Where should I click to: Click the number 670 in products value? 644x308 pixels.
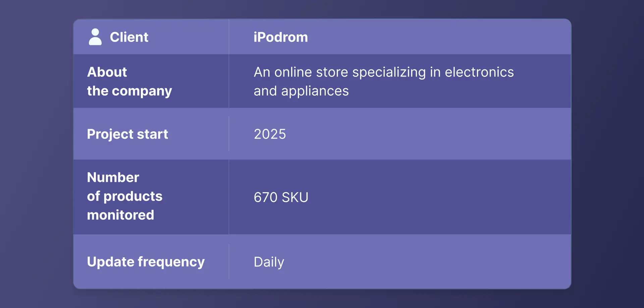tap(266, 197)
